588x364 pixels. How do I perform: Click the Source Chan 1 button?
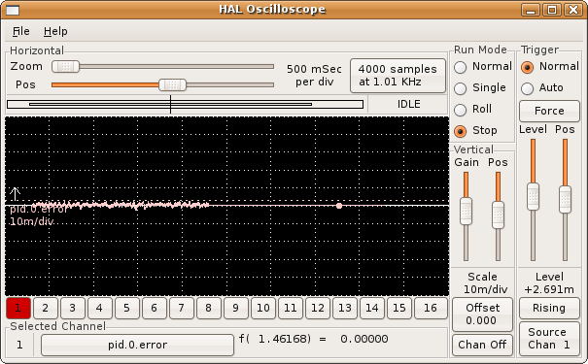pos(549,339)
